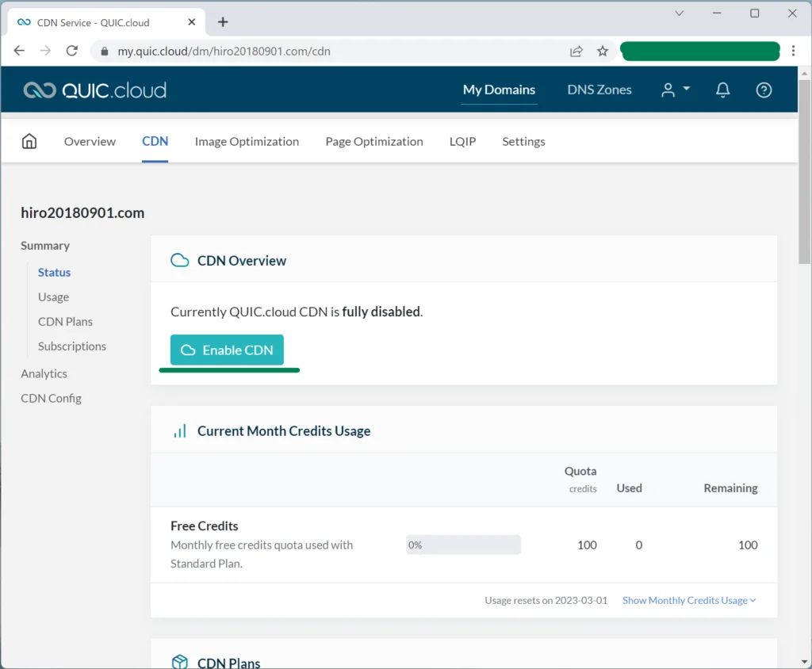The image size is (812, 669).
Task: Switch to the LQIP tab
Action: click(x=462, y=141)
